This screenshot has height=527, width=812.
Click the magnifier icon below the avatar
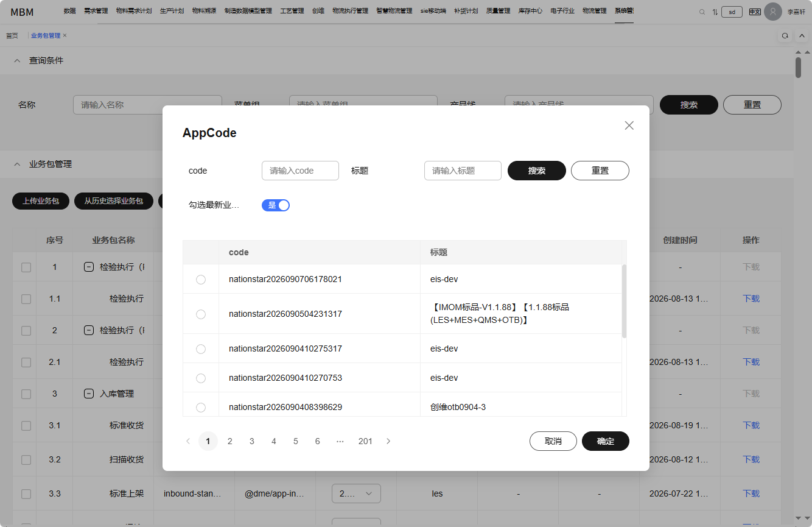click(x=785, y=35)
